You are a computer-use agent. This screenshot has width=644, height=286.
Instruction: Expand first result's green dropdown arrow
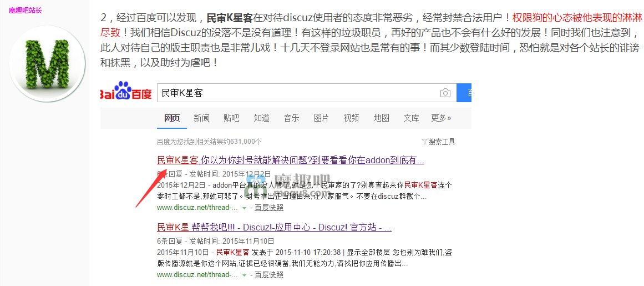(x=245, y=208)
